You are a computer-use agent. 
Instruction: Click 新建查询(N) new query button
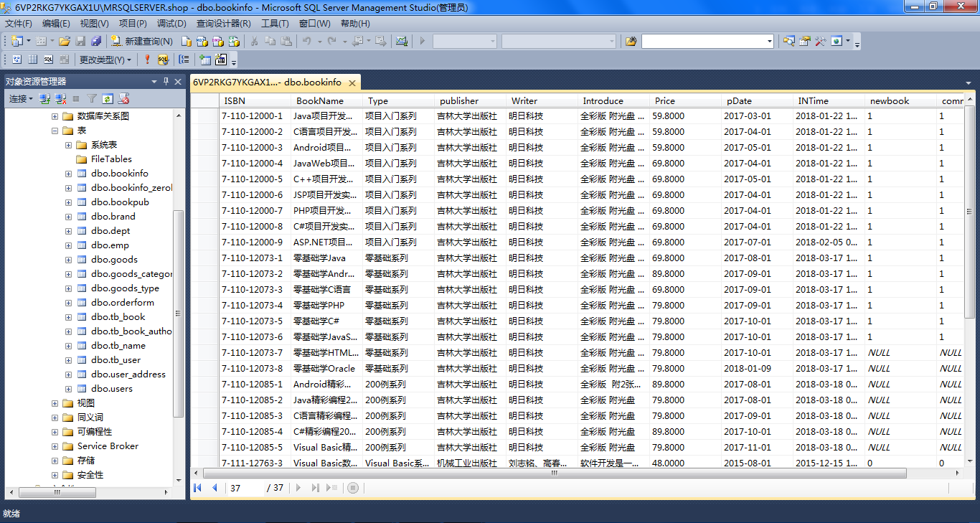pos(141,42)
